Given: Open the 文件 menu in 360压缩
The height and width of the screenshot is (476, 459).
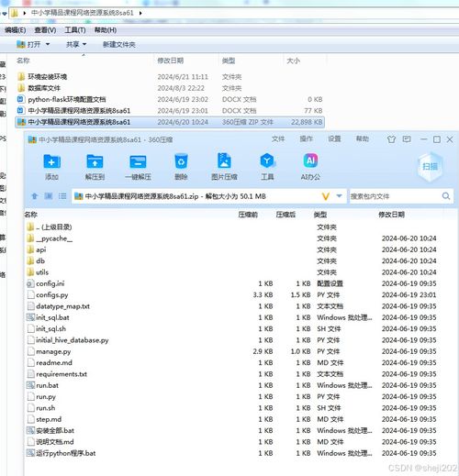Looking at the screenshot, I should tap(278, 139).
